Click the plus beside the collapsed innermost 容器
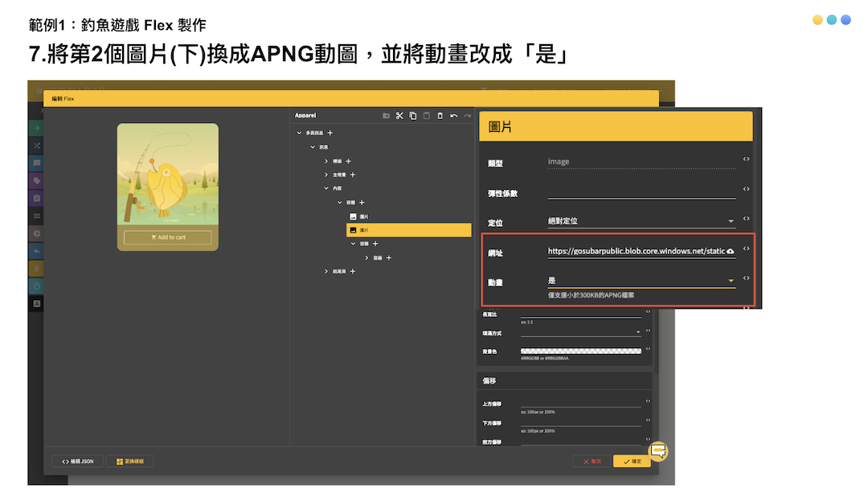Screen dimensions: 868x493 tap(389, 257)
